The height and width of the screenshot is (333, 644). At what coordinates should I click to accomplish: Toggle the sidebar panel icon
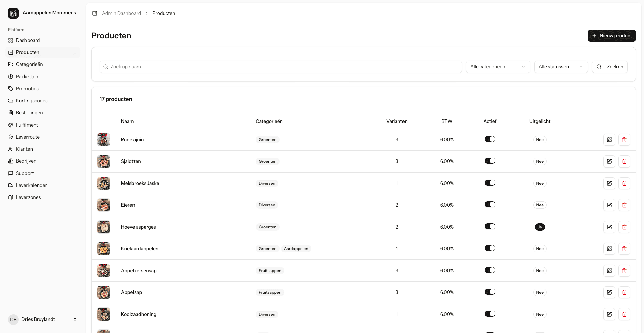click(95, 13)
